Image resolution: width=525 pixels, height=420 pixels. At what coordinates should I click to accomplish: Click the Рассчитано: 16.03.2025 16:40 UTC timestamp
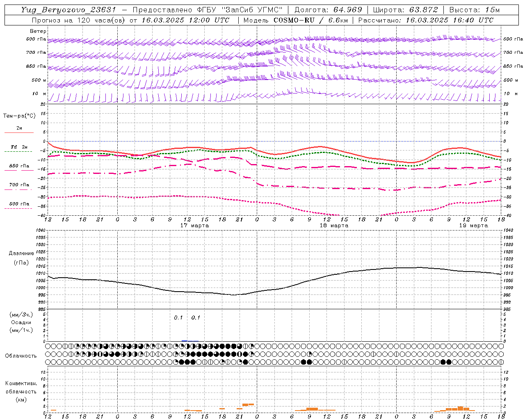tap(426, 20)
